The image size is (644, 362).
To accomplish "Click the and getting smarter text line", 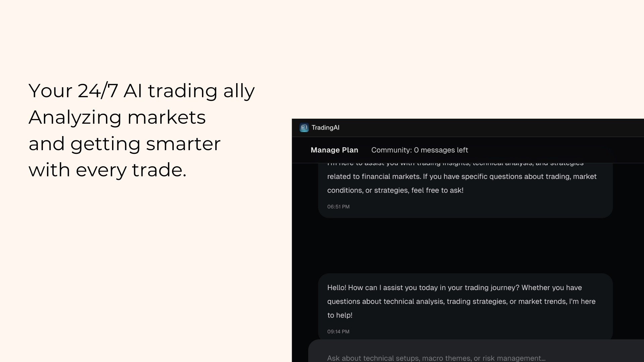I will pyautogui.click(x=124, y=144).
